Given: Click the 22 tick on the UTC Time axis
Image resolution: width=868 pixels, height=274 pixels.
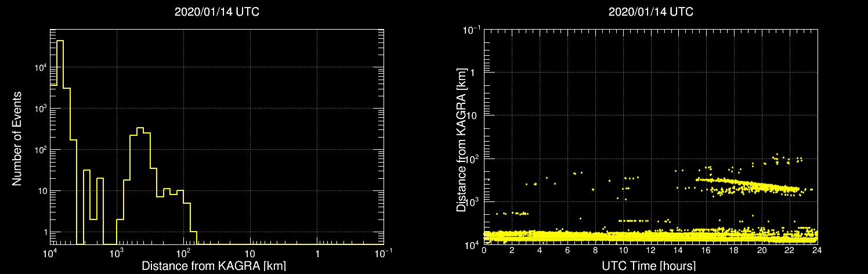Looking at the screenshot, I should tap(790, 251).
